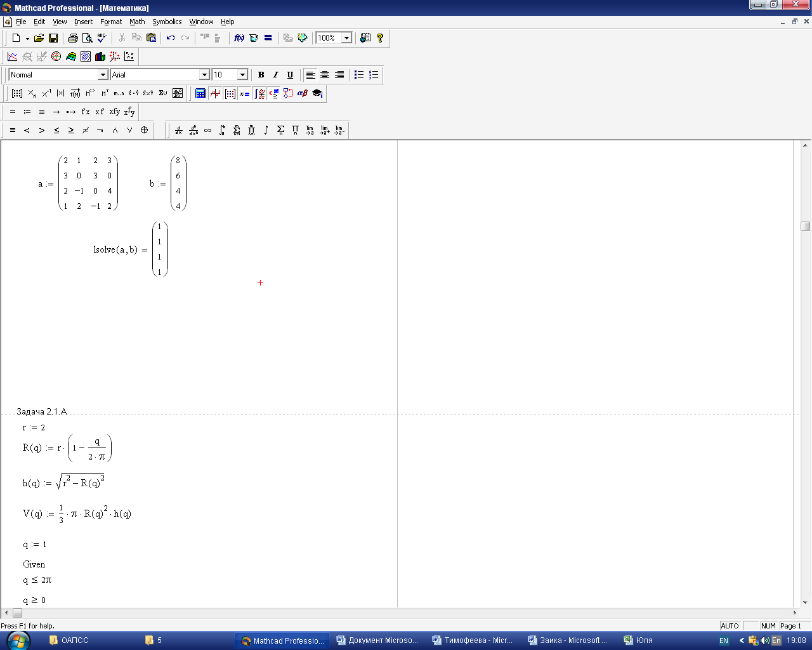Create a new blank worksheet
Screen dimensions: 812x650
pos(16,38)
